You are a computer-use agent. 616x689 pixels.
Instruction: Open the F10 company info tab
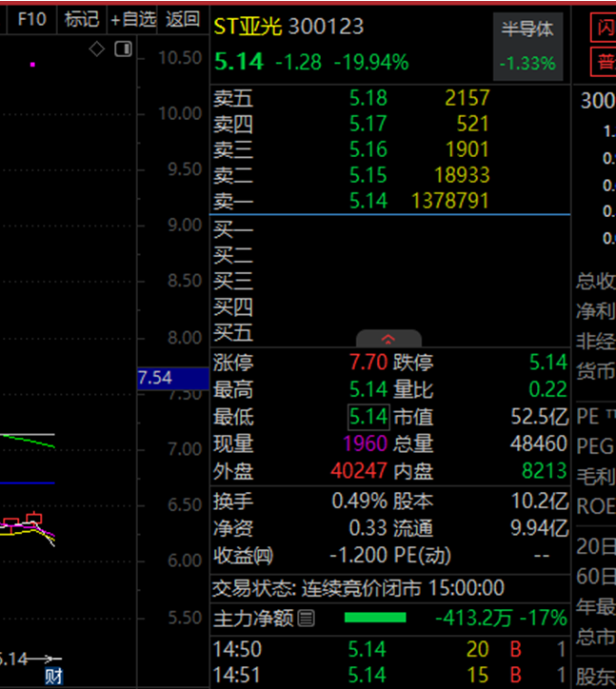coord(31,19)
